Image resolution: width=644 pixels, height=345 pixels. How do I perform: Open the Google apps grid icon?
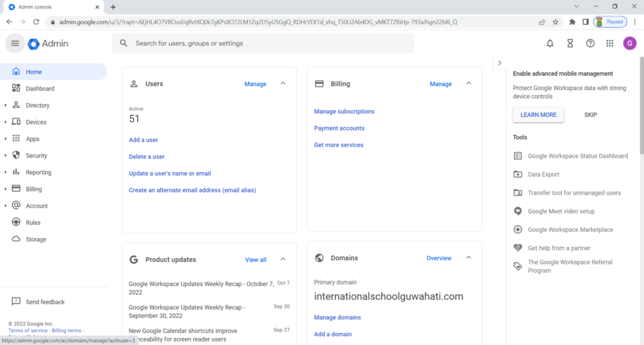[x=609, y=43]
